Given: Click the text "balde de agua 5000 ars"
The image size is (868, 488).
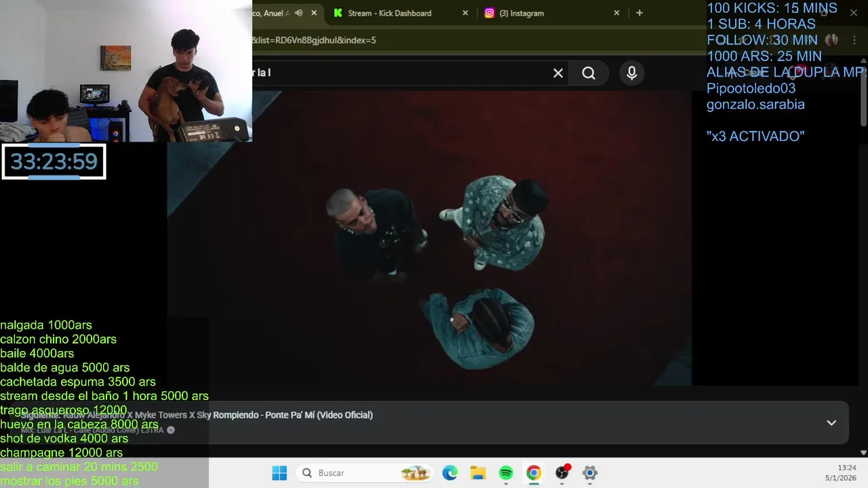Looking at the screenshot, I should pyautogui.click(x=65, y=368).
